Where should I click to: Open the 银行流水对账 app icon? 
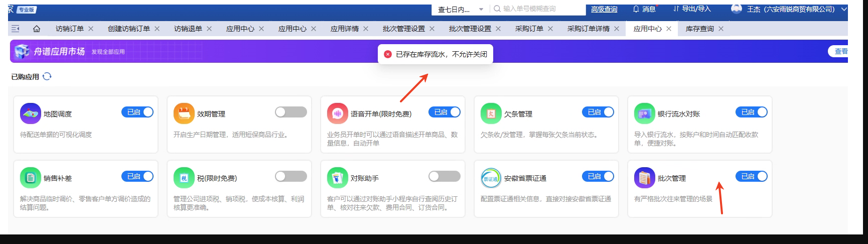tap(644, 113)
